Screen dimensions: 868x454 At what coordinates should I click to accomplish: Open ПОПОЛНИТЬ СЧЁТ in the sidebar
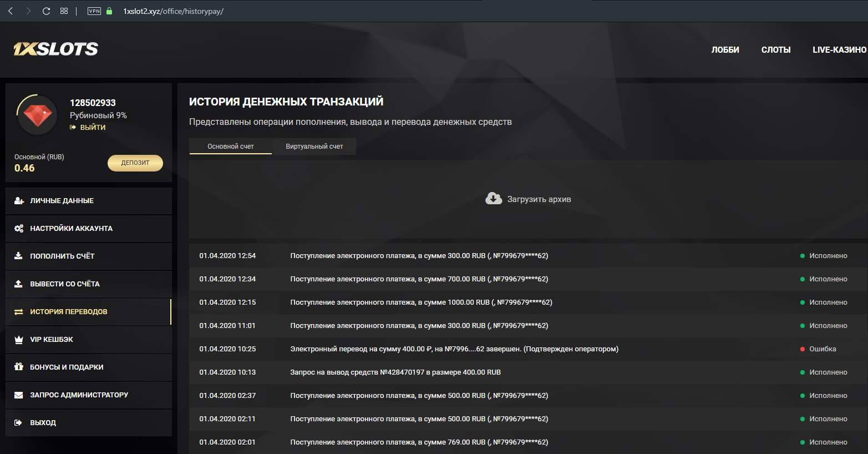click(x=89, y=256)
